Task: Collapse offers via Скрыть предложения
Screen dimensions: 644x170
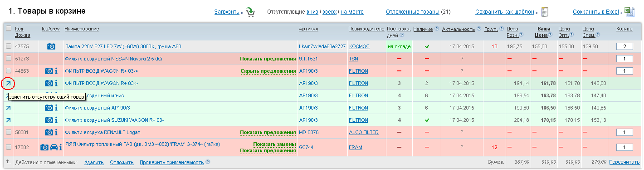Action: [x=268, y=71]
